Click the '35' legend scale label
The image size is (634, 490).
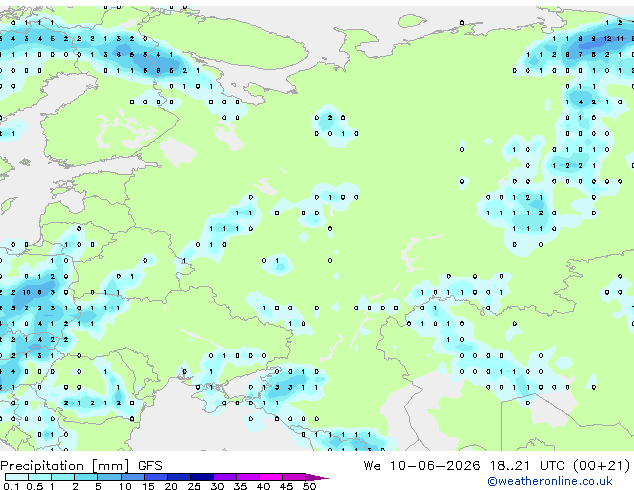240,486
